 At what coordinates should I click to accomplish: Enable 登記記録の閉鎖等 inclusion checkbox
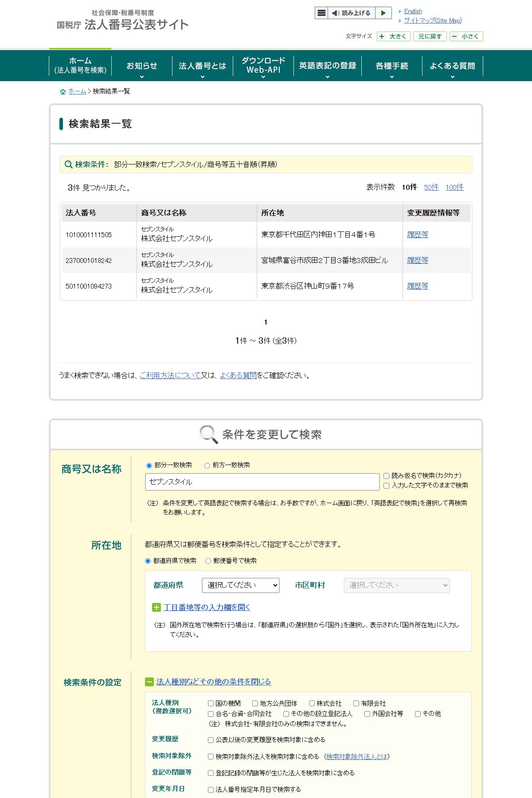211,773
